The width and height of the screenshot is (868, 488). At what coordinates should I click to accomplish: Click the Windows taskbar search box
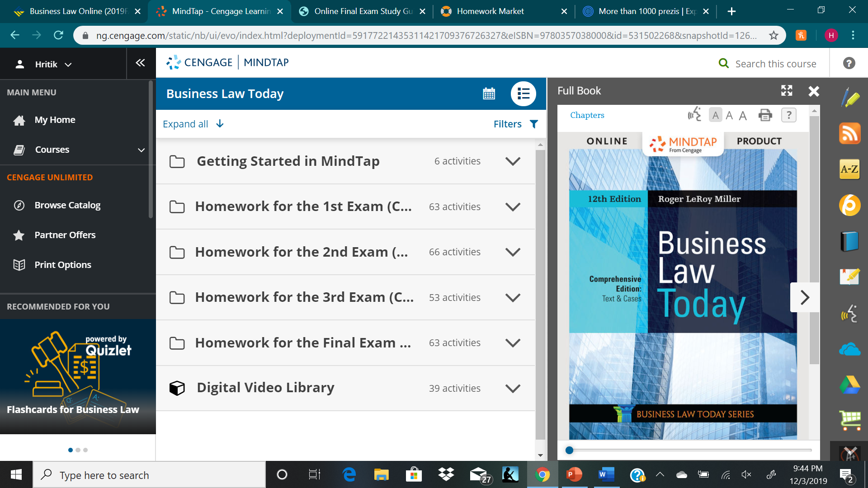coord(149,474)
